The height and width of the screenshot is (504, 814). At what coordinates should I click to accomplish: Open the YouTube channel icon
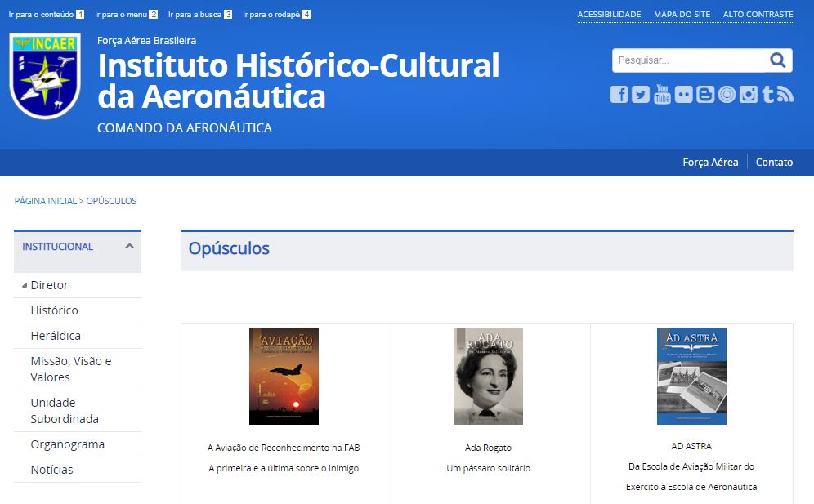pos(662,94)
